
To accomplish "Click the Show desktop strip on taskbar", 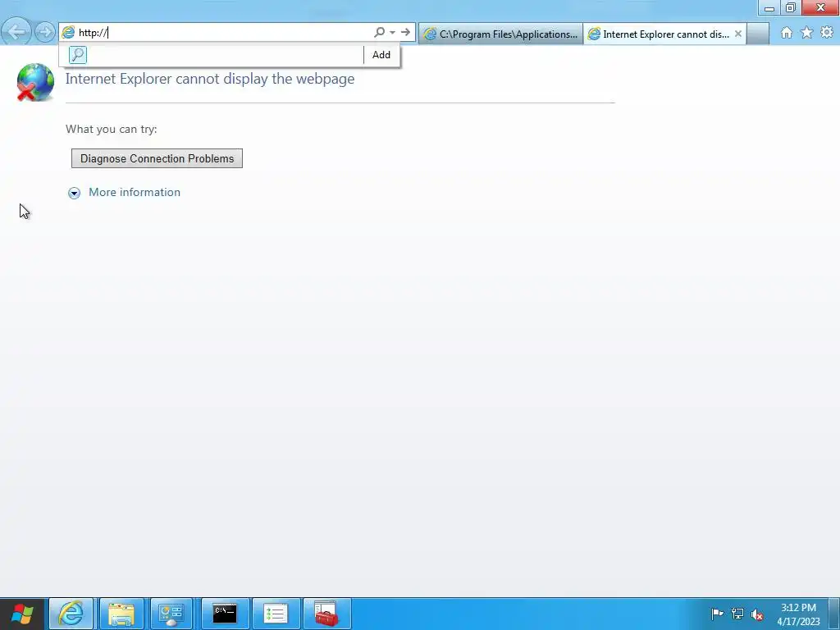I will [834, 614].
